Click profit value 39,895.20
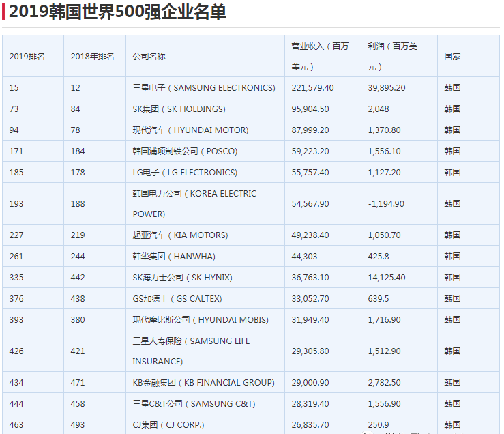Viewport: 504px width, 434px height. 387,88
